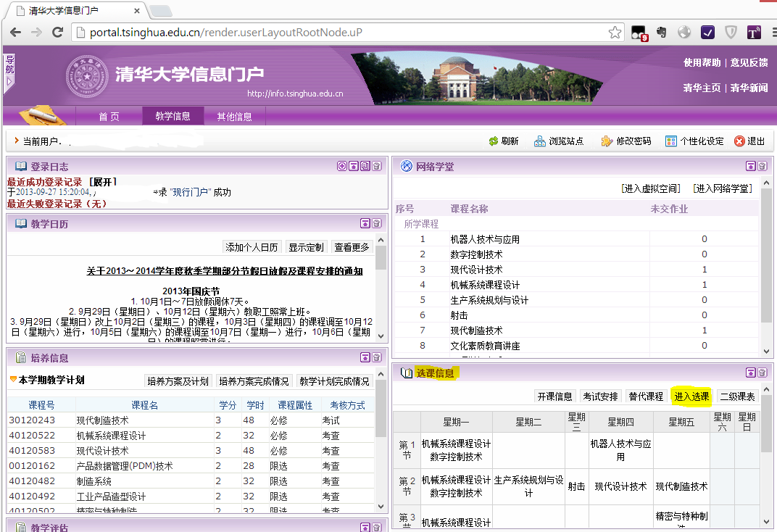Click the document icon in 登录日志 header

click(365, 167)
